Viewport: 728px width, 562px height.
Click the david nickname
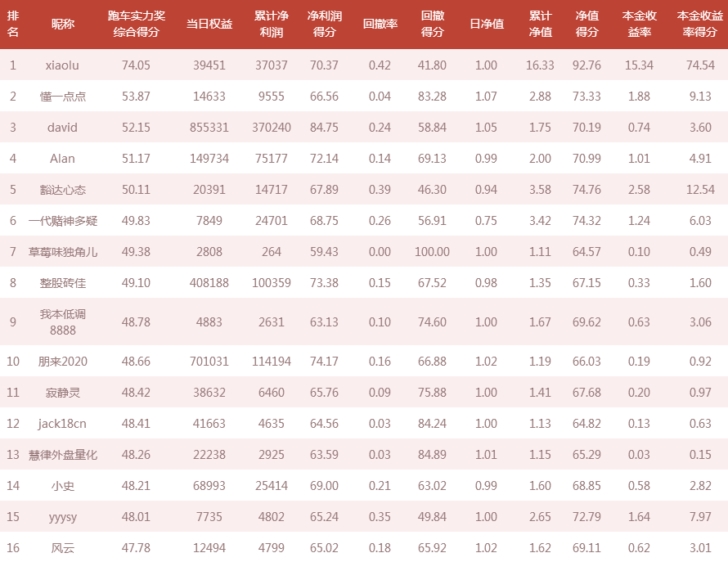[62, 128]
